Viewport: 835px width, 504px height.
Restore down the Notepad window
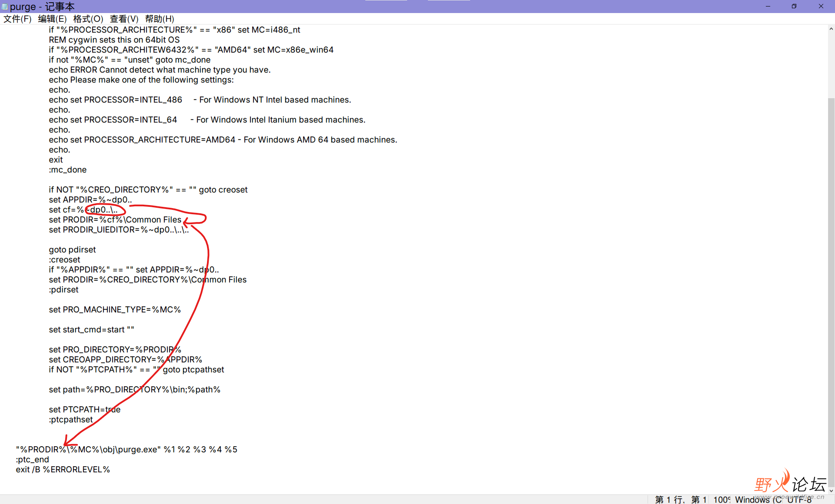click(794, 6)
